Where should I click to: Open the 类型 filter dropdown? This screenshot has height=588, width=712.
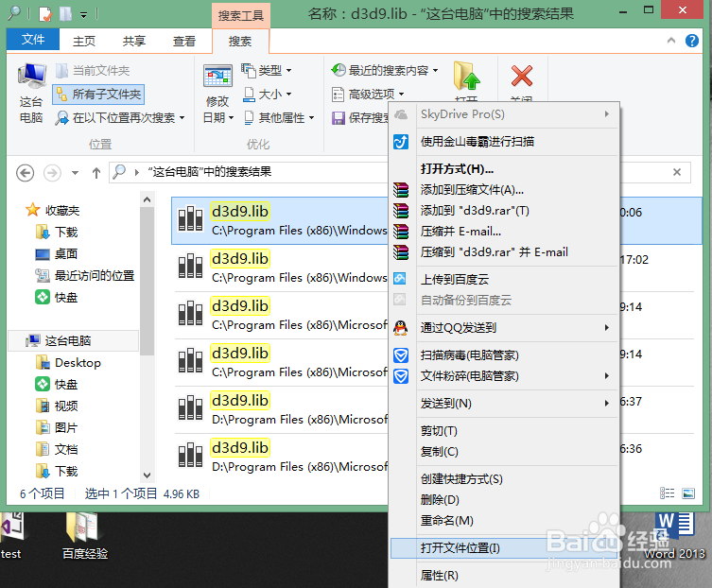click(x=267, y=70)
